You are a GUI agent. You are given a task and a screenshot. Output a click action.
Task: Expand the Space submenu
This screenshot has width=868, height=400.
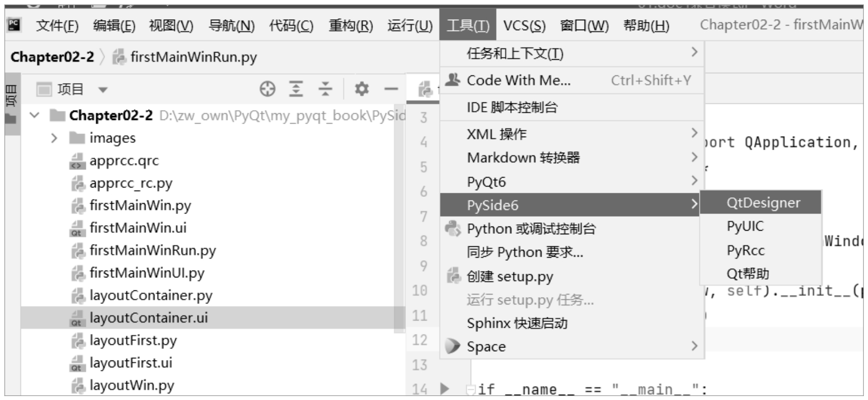tap(694, 346)
